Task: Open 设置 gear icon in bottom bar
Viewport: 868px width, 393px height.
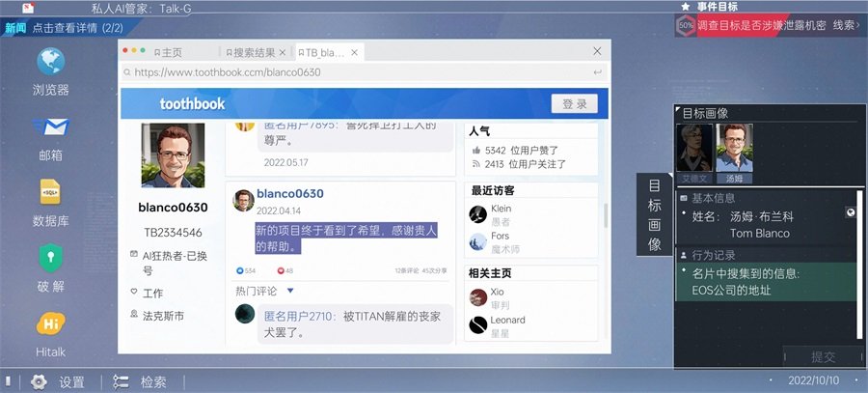Action: pos(39,382)
